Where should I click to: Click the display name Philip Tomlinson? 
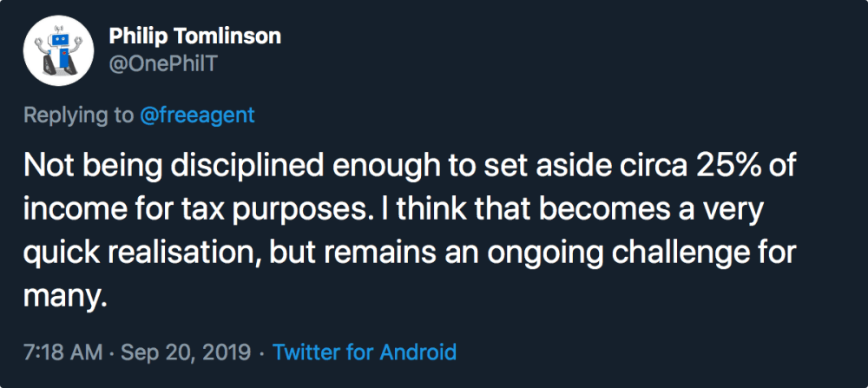click(x=194, y=36)
